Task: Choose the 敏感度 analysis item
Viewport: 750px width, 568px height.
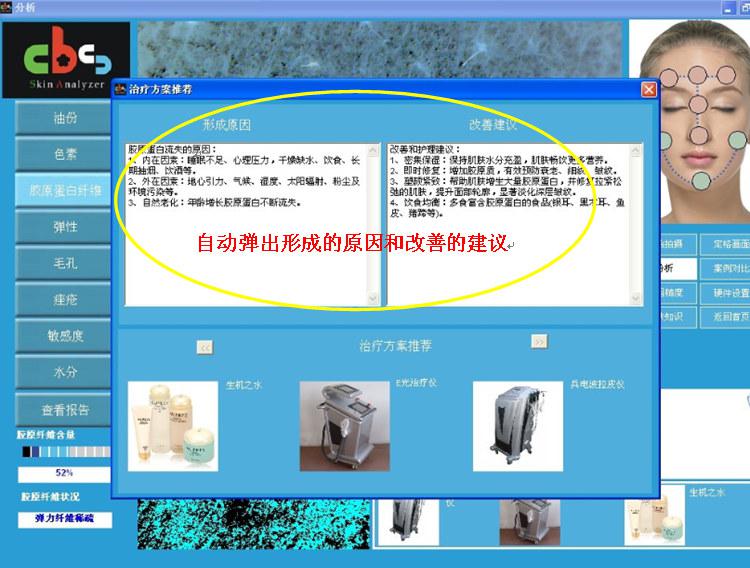Action: coord(65,336)
